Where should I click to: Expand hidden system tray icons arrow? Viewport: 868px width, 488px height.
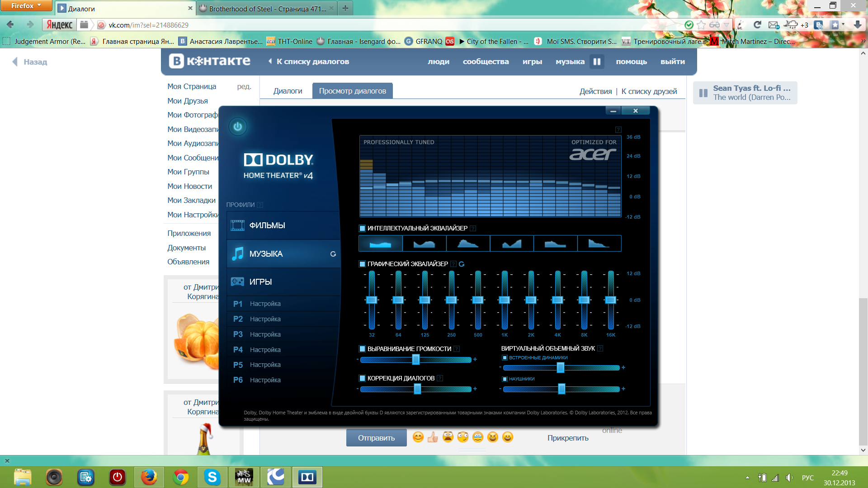[x=747, y=478]
